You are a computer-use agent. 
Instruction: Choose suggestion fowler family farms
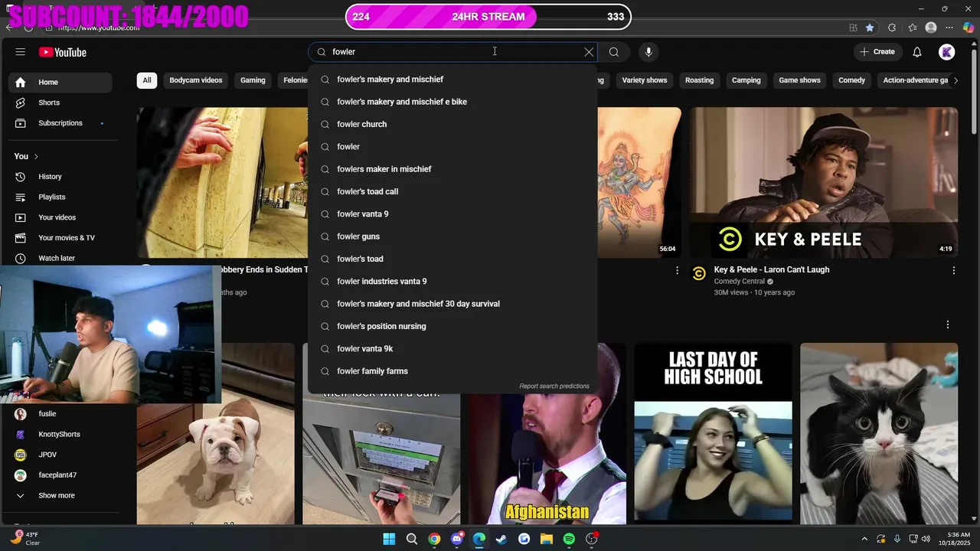[452, 371]
